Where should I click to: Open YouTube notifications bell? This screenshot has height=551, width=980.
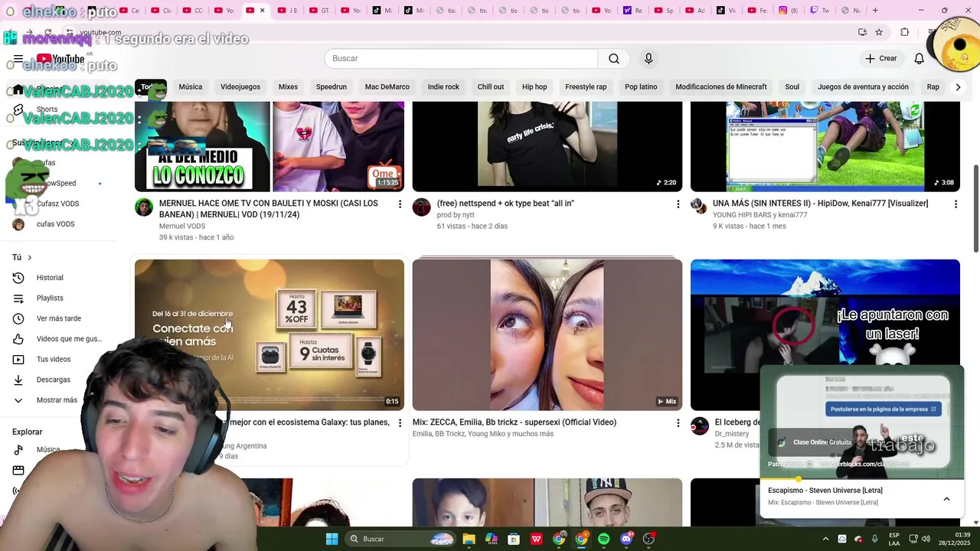coord(920,59)
